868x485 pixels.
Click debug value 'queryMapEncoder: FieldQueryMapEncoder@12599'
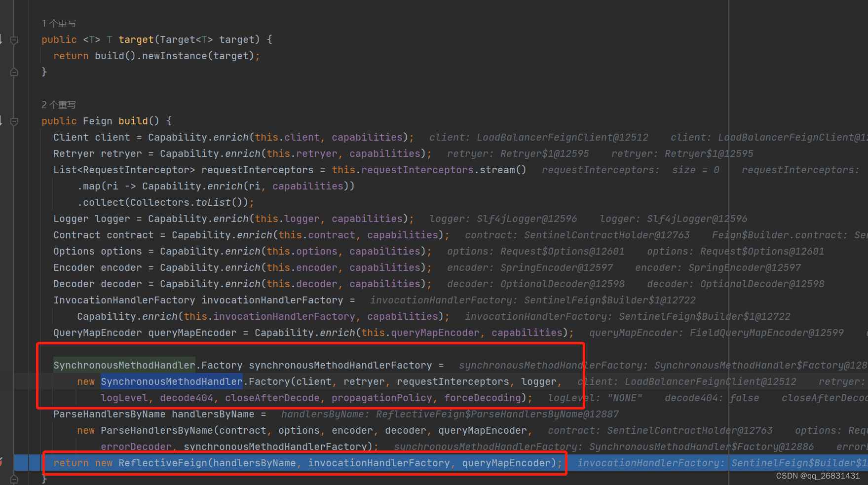pyautogui.click(x=717, y=333)
